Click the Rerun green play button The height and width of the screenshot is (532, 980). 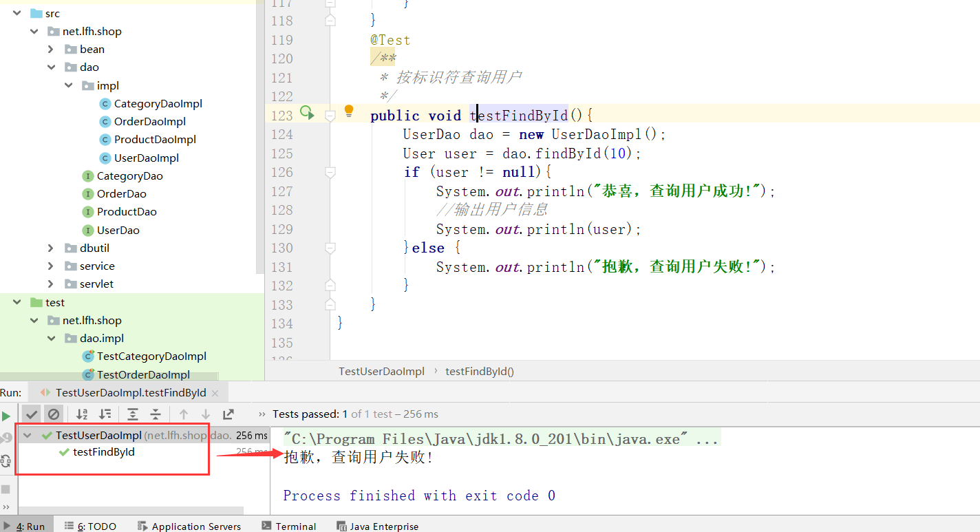[x=6, y=416]
